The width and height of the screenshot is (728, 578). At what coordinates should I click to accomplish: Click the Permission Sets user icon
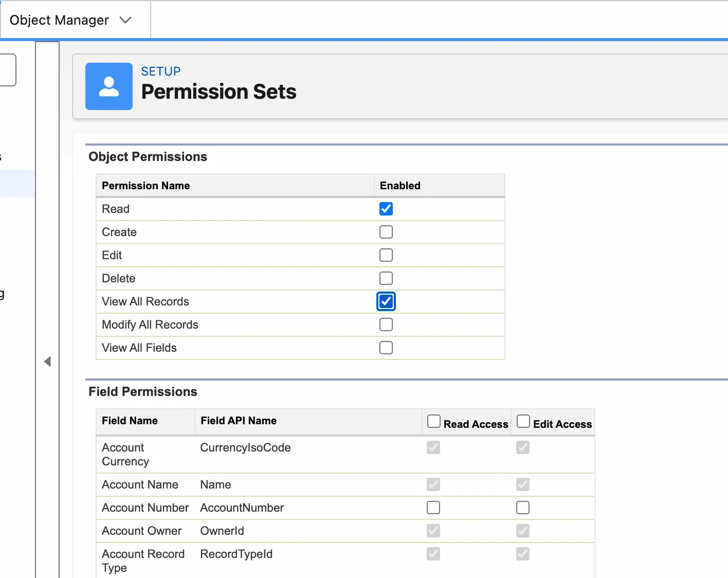click(x=109, y=86)
